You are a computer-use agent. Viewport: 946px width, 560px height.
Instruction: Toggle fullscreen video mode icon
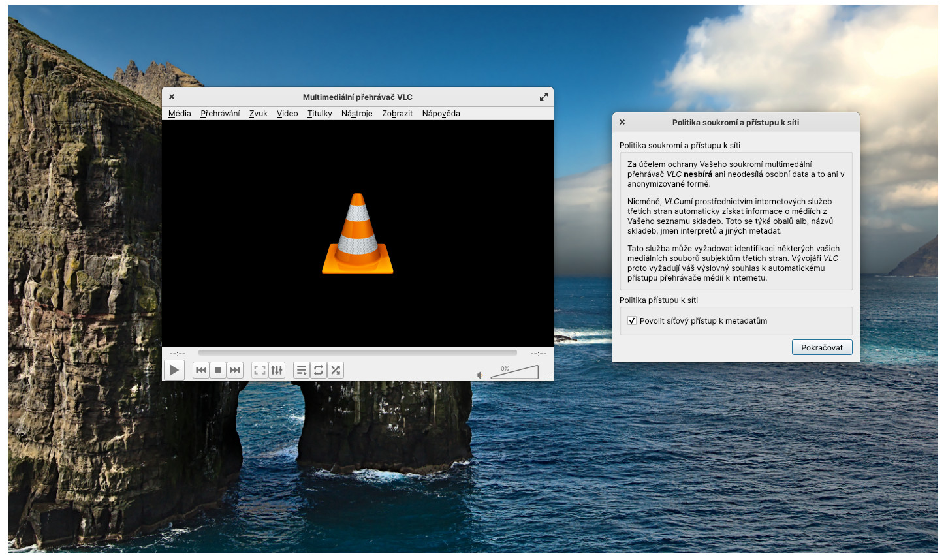coord(260,370)
